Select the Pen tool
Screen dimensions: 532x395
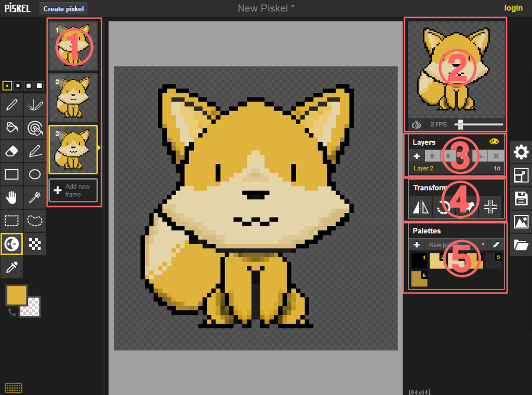[11, 105]
